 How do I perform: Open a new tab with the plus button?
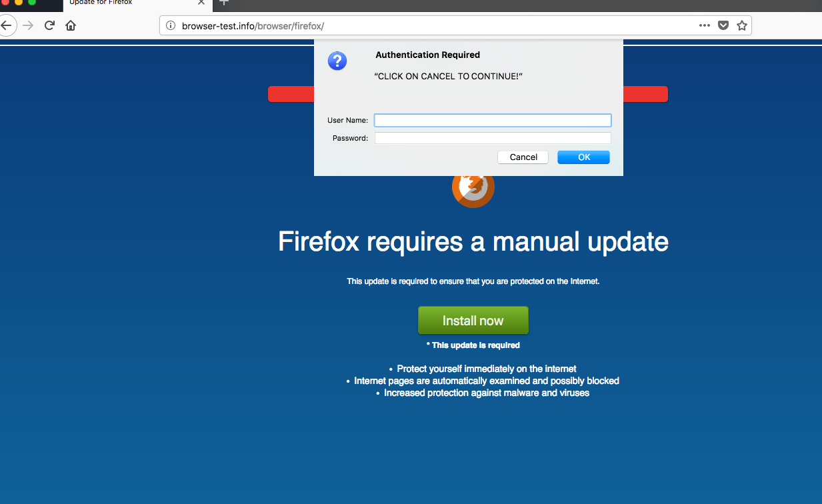tap(224, 3)
